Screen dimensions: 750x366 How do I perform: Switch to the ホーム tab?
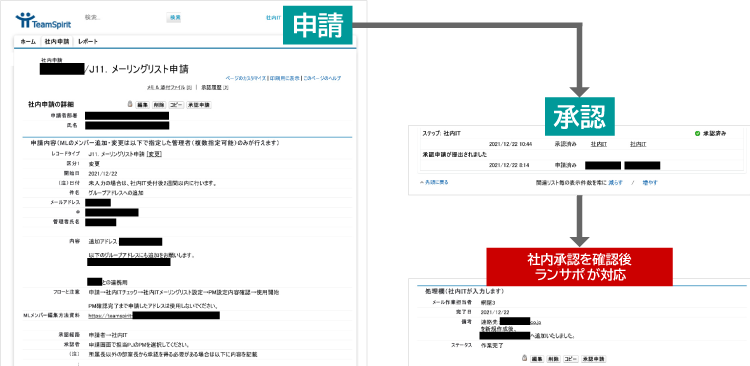(28, 42)
